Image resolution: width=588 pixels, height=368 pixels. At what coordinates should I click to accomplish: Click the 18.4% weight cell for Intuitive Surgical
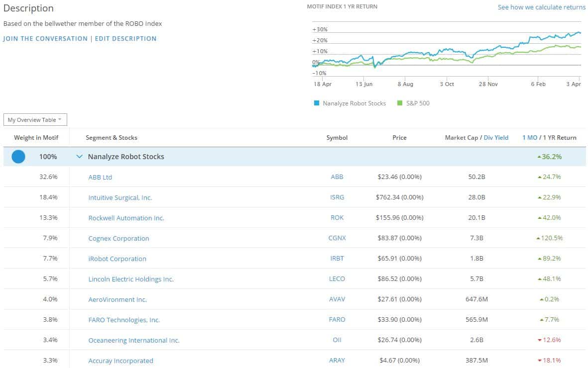[x=48, y=197]
